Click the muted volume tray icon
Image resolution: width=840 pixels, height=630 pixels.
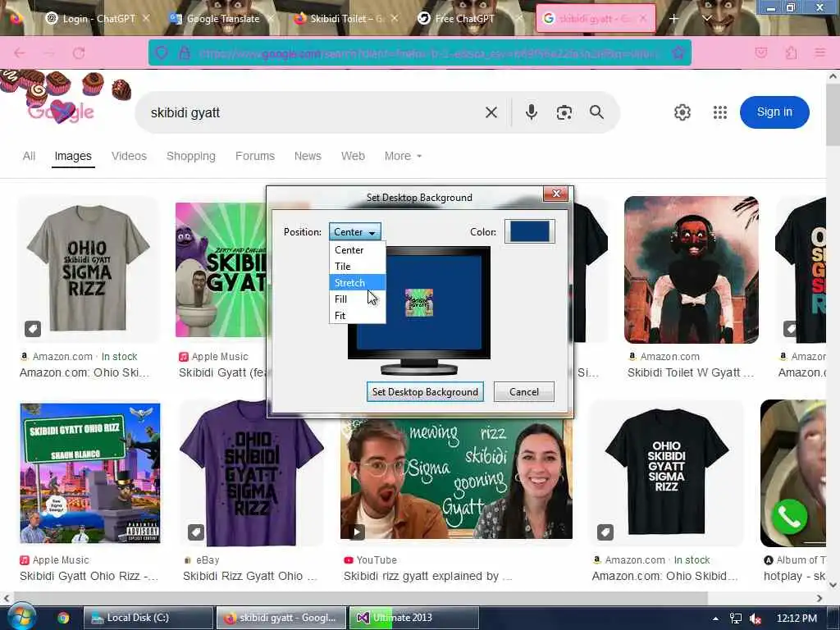[x=755, y=619]
